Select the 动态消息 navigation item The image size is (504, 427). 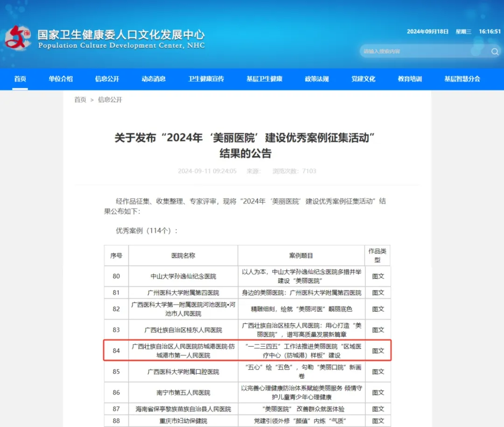coord(154,79)
